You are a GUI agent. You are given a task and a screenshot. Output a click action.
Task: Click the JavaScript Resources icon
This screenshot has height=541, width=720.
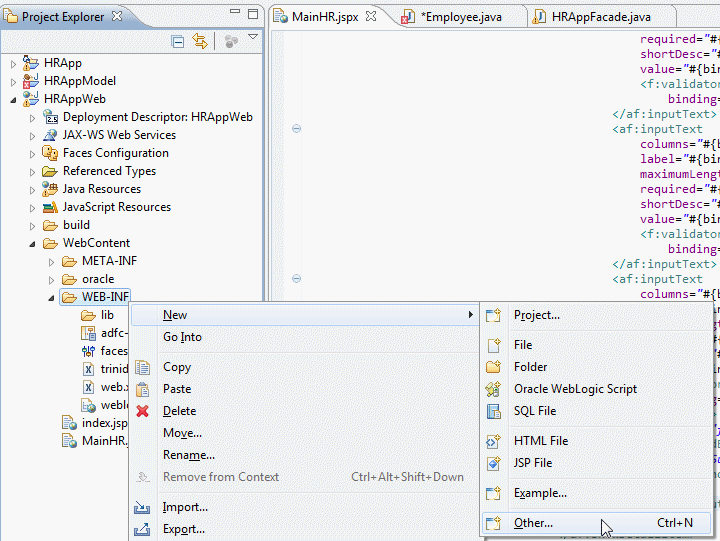[x=50, y=207]
